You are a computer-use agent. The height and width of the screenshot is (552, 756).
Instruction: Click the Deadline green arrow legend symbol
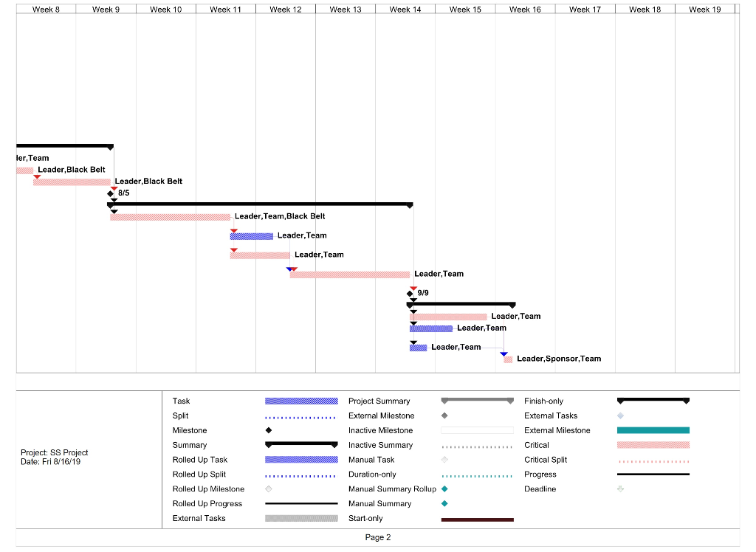619,489
